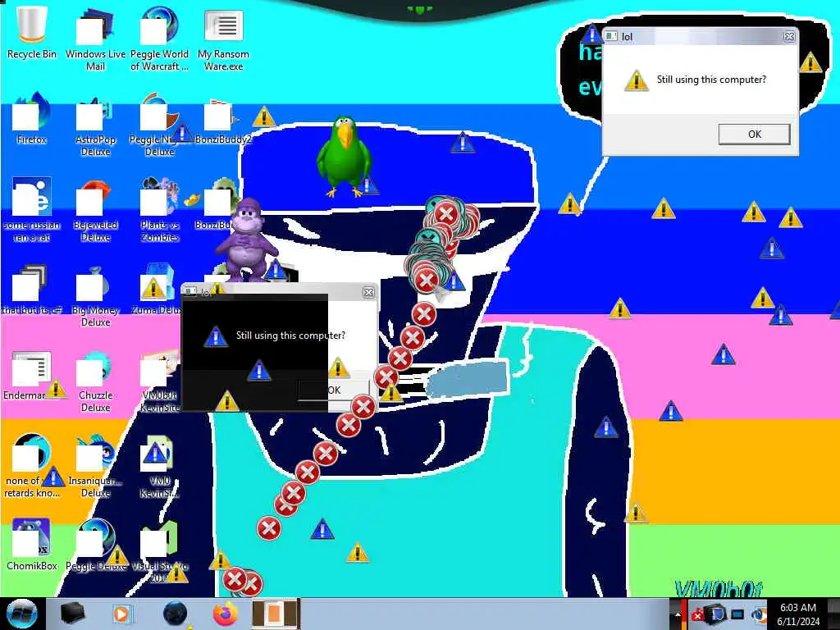This screenshot has width=840, height=630.
Task: Select the 'none of y retards kno...' icon
Action: [x=31, y=465]
